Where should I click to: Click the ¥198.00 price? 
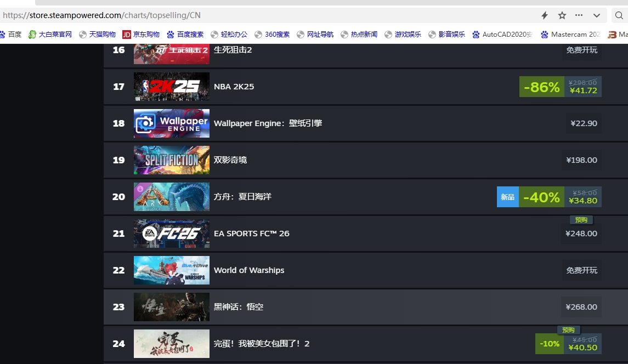point(581,160)
